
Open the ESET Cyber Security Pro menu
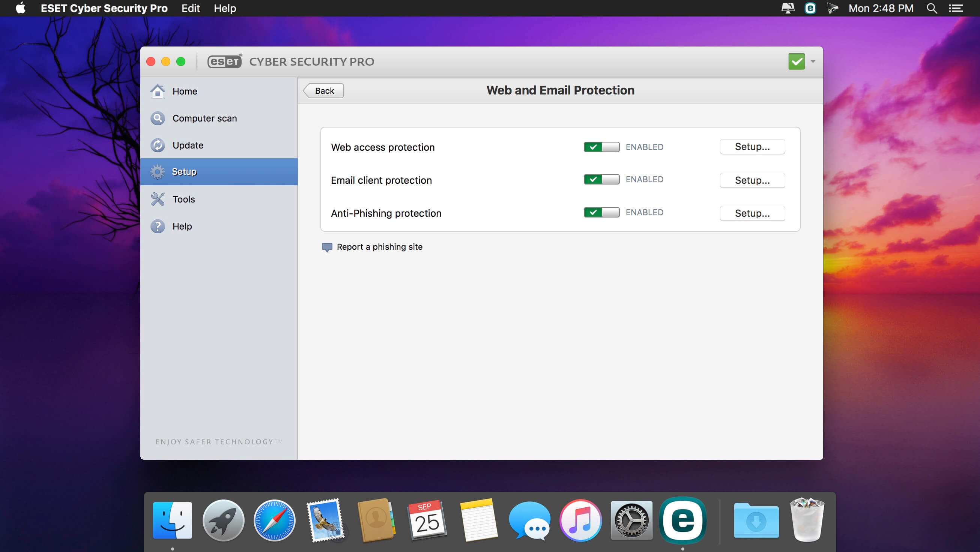pyautogui.click(x=104, y=8)
